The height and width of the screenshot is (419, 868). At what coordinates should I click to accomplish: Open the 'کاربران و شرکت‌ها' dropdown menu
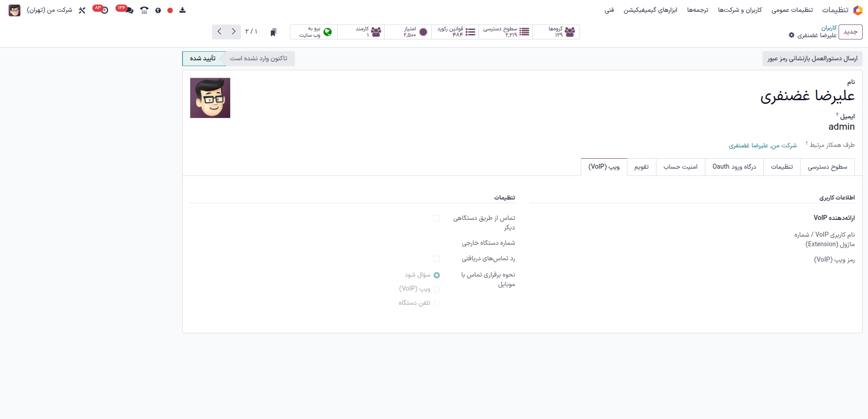click(x=740, y=10)
